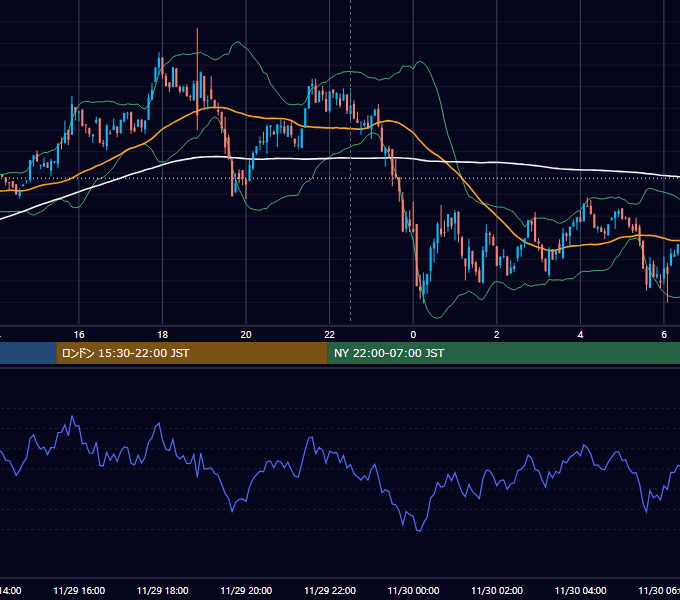Click the hour label 6 on time axis
This screenshot has width=680, height=600.
664,335
